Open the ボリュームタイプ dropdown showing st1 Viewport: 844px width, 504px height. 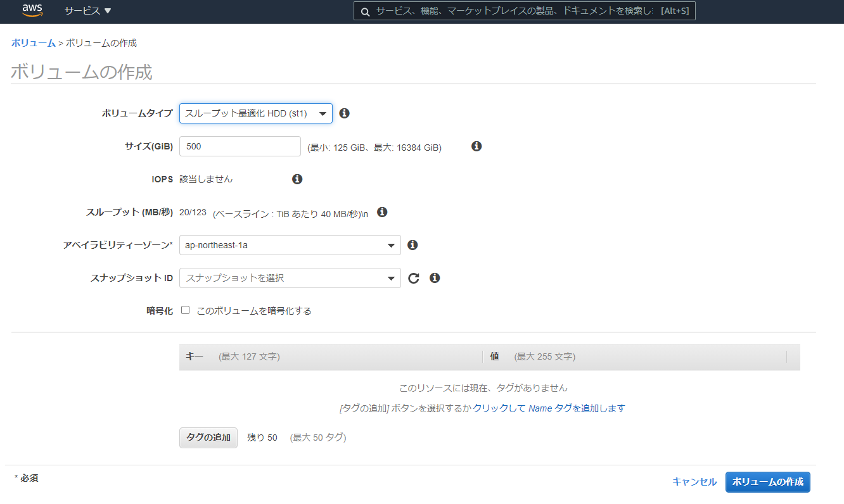tap(256, 113)
